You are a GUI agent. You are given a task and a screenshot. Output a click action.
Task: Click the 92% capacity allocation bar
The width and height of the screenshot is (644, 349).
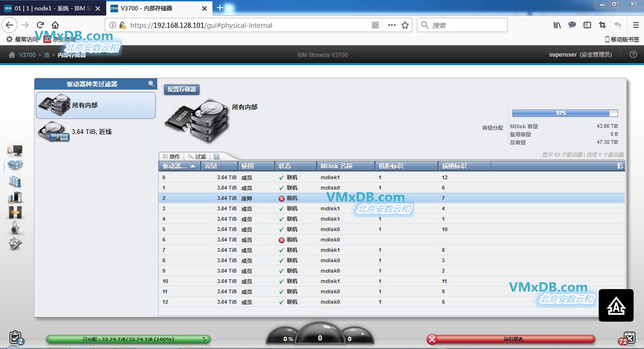coord(565,113)
